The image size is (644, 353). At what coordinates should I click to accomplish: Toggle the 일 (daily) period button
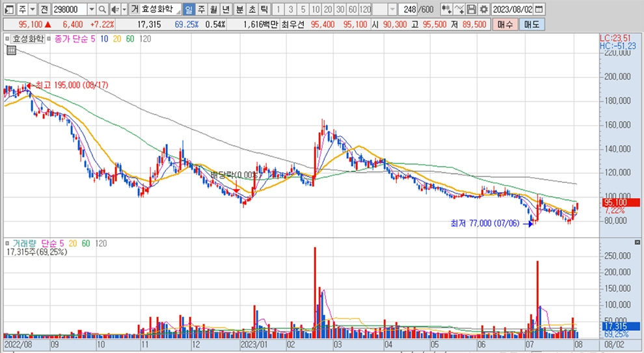coord(189,10)
